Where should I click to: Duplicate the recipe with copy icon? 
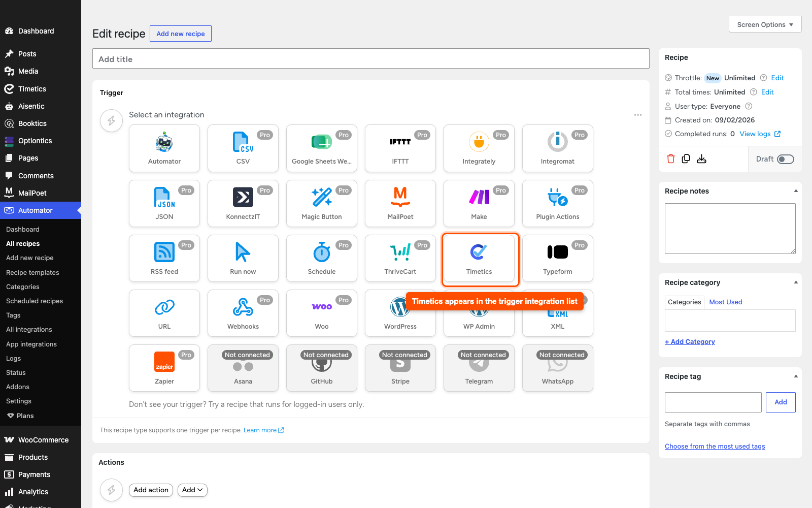coord(686,159)
